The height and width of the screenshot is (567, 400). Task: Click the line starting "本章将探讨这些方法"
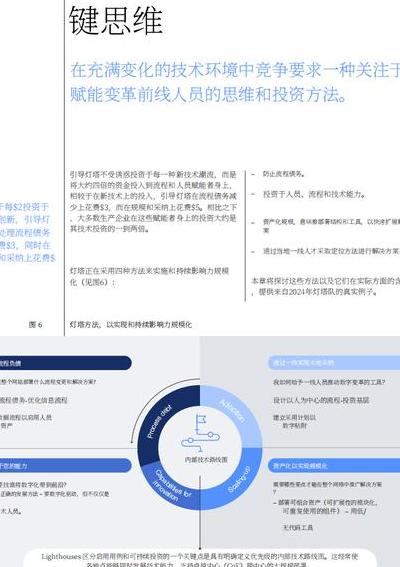click(x=325, y=281)
